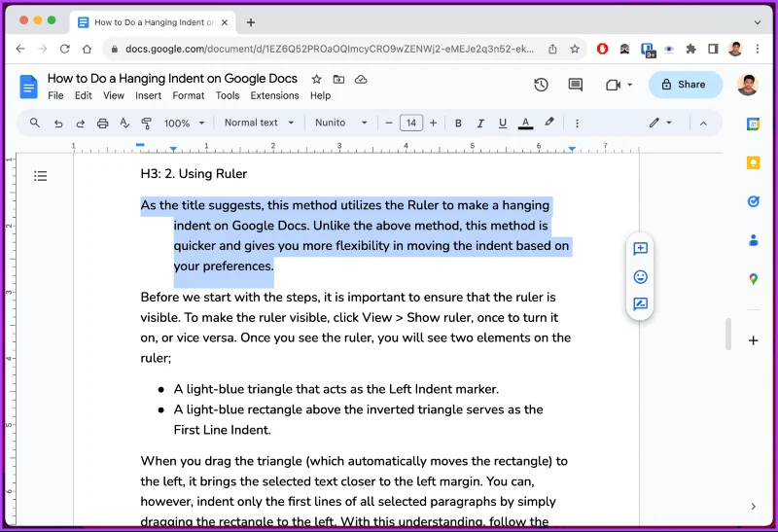Viewport: 778px width, 532px height.
Task: Suggest edits on the selected text
Action: point(640,303)
